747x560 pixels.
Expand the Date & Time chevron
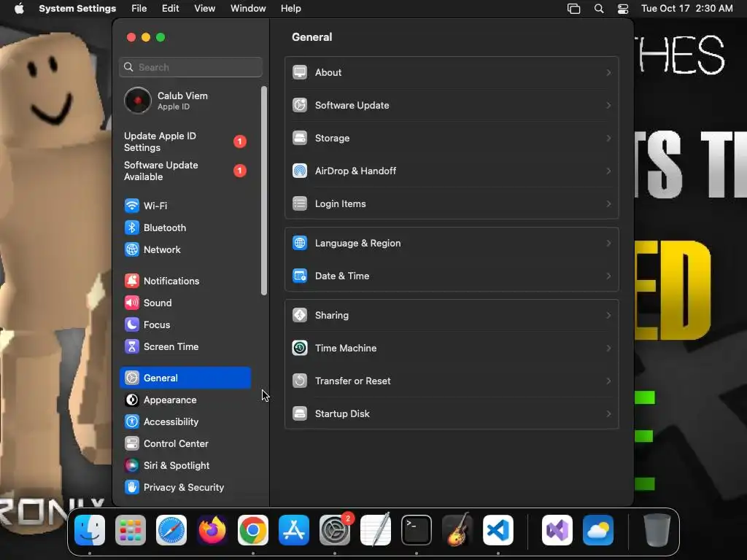pos(608,276)
